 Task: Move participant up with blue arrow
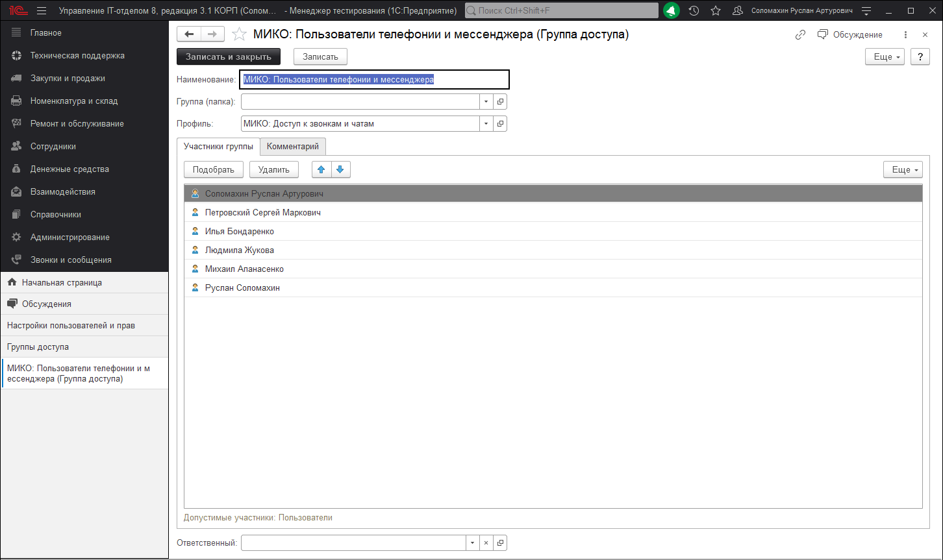321,169
